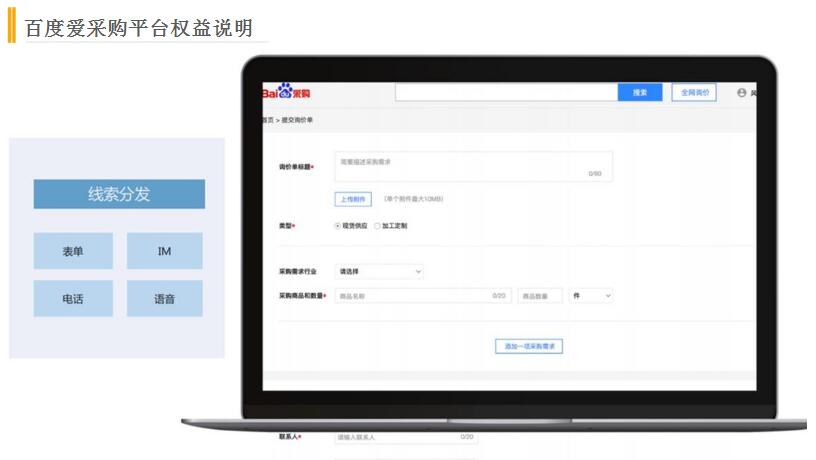Click the 语音 tile
The width and height of the screenshot is (816, 460).
click(164, 299)
